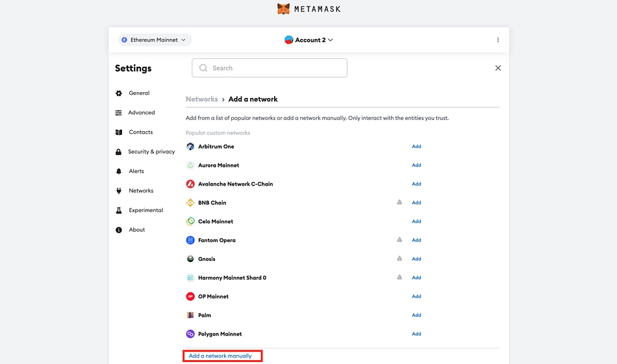
Task: Add the Fantom Opera network
Action: [416, 240]
